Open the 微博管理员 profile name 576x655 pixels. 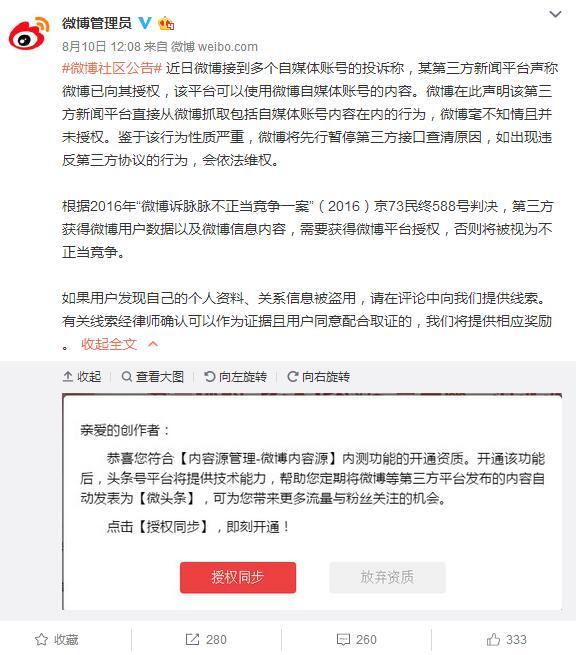click(96, 23)
